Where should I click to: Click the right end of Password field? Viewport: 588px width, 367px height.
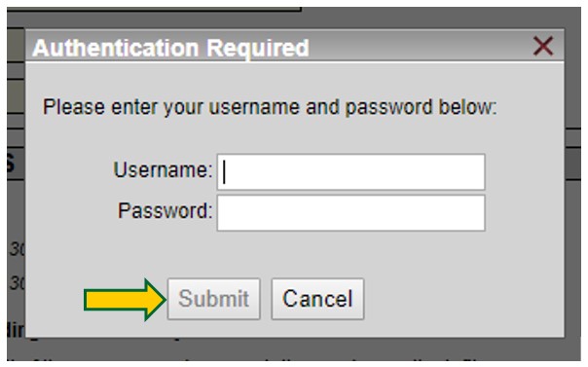pos(470,213)
